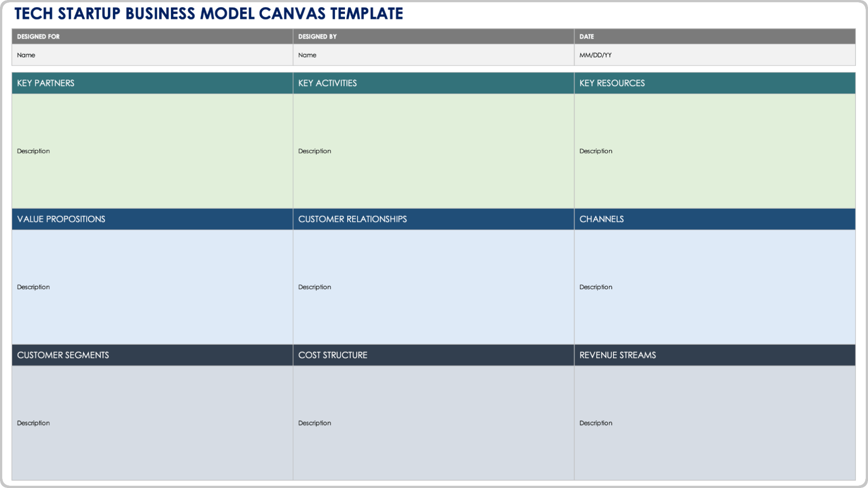Select the Value Propositions header
The image size is (868, 488).
pos(152,219)
